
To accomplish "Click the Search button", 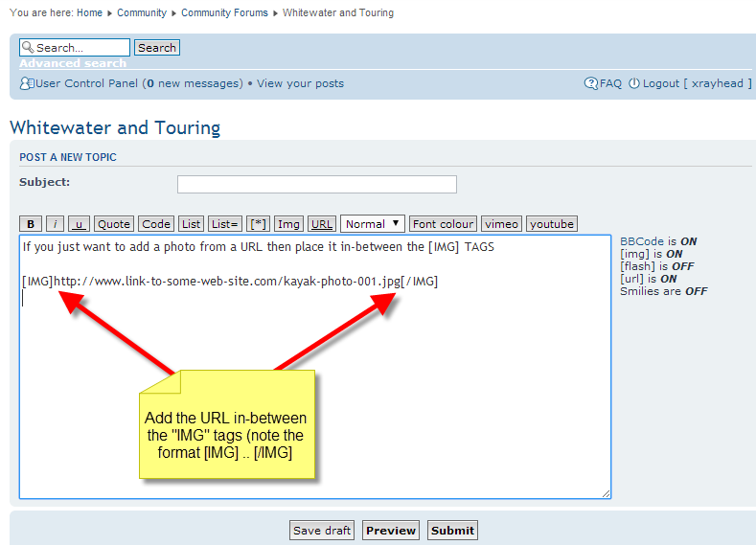I will pyautogui.click(x=157, y=48).
